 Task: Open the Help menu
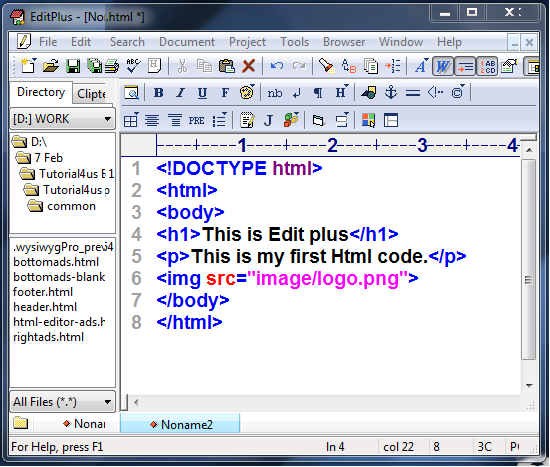click(x=449, y=42)
